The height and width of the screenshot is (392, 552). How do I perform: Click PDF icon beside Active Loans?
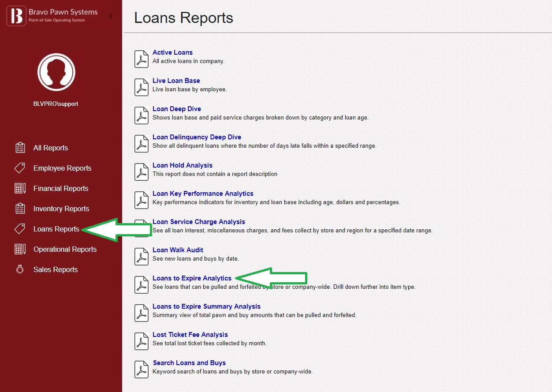pos(141,59)
